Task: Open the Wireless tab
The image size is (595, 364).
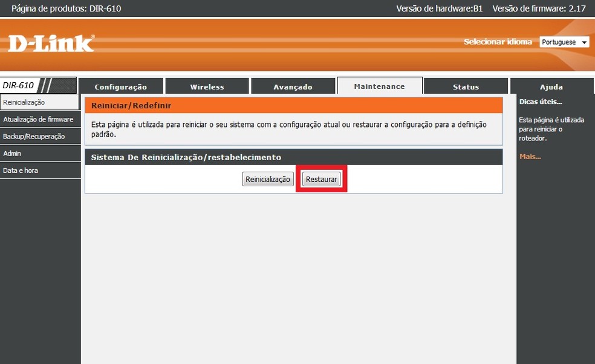Action: tap(207, 86)
